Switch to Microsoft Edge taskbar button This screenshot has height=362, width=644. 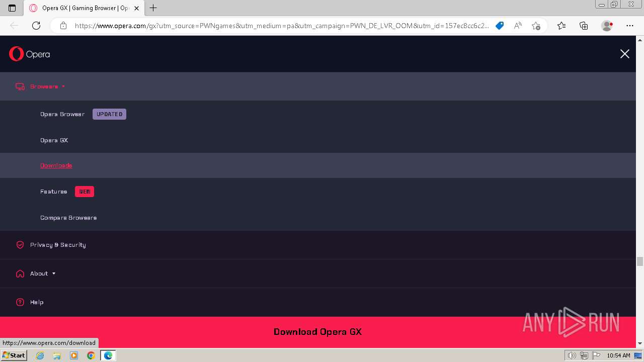[x=108, y=355]
